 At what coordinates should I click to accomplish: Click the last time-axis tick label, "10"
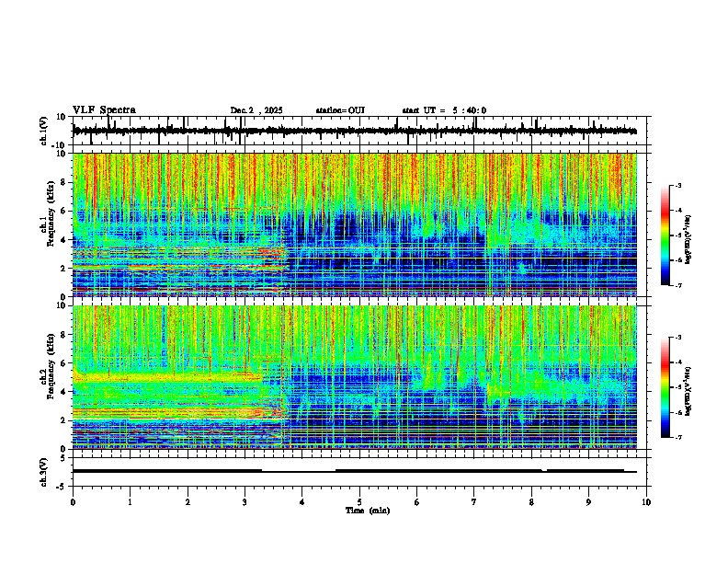point(646,502)
